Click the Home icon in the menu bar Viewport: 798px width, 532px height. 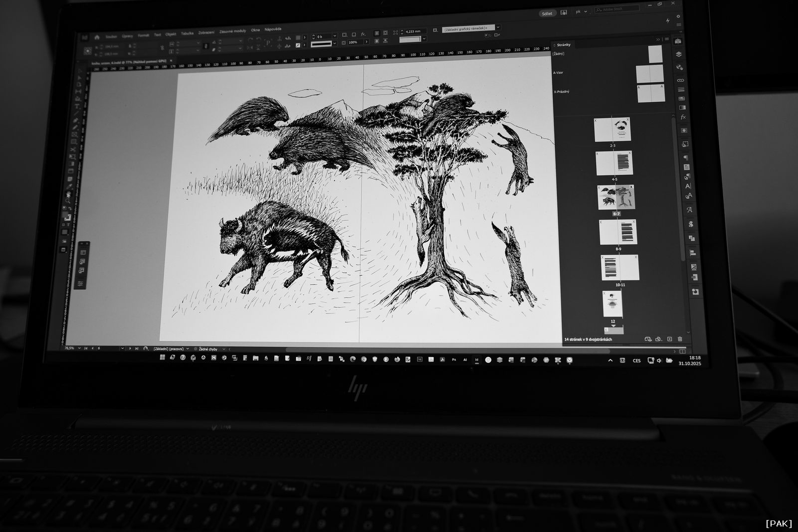pos(97,37)
